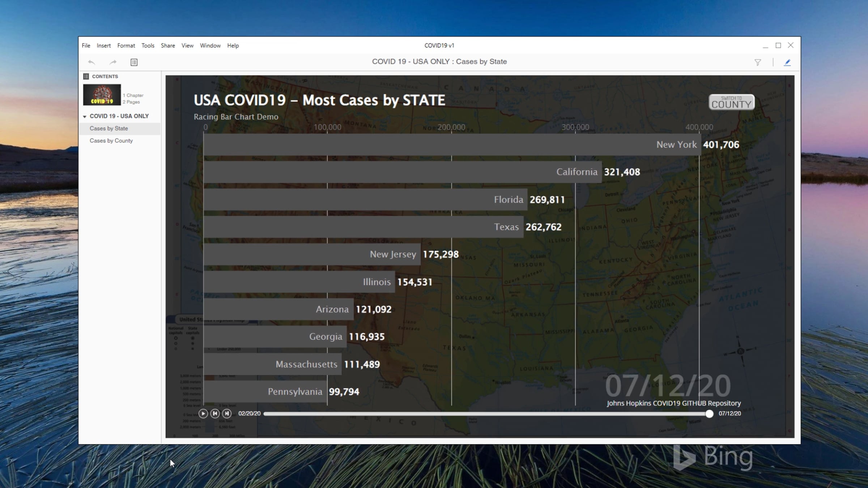
Task: Click the COVID 19 story thumbnail
Action: click(102, 95)
